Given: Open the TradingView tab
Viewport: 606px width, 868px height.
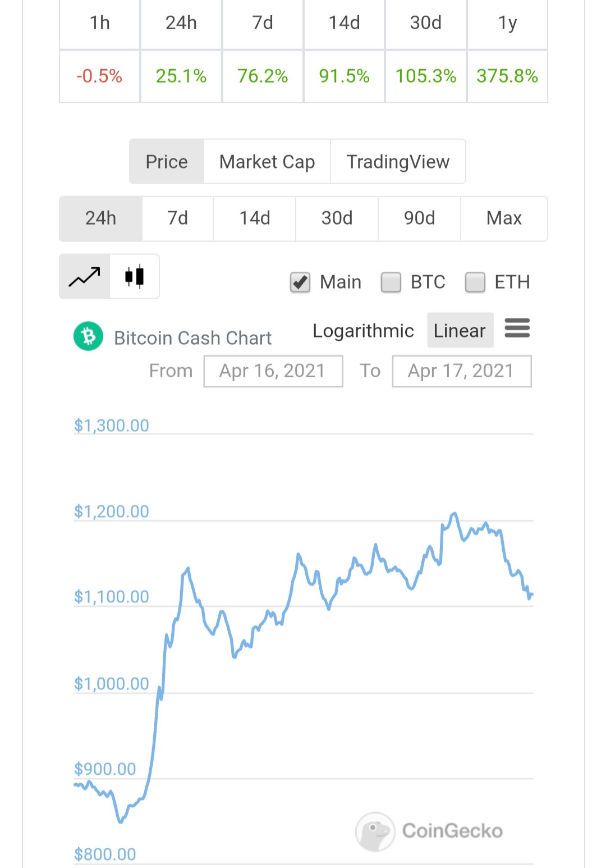Looking at the screenshot, I should pyautogui.click(x=398, y=162).
